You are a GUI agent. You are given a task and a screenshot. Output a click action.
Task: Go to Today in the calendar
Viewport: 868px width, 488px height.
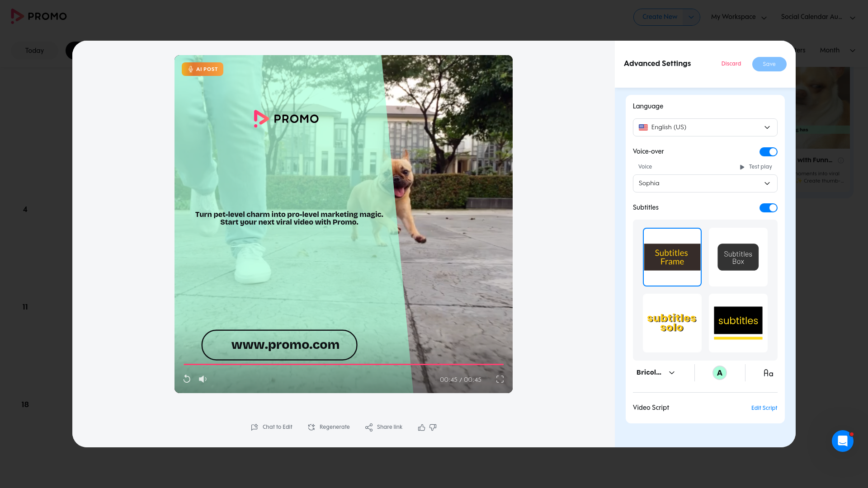click(34, 51)
